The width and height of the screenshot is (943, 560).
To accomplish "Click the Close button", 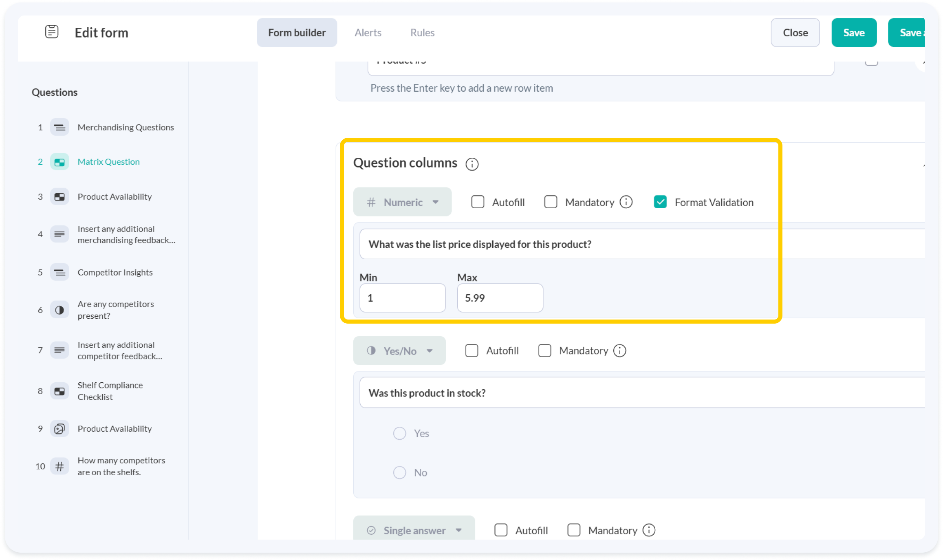I will point(795,33).
